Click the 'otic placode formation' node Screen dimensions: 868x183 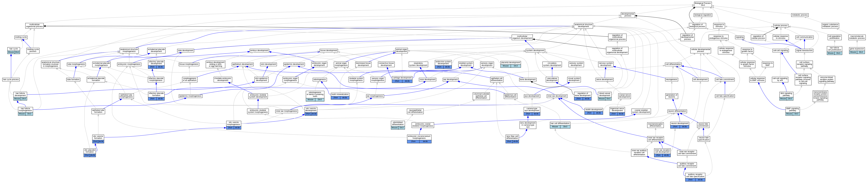tap(90, 153)
